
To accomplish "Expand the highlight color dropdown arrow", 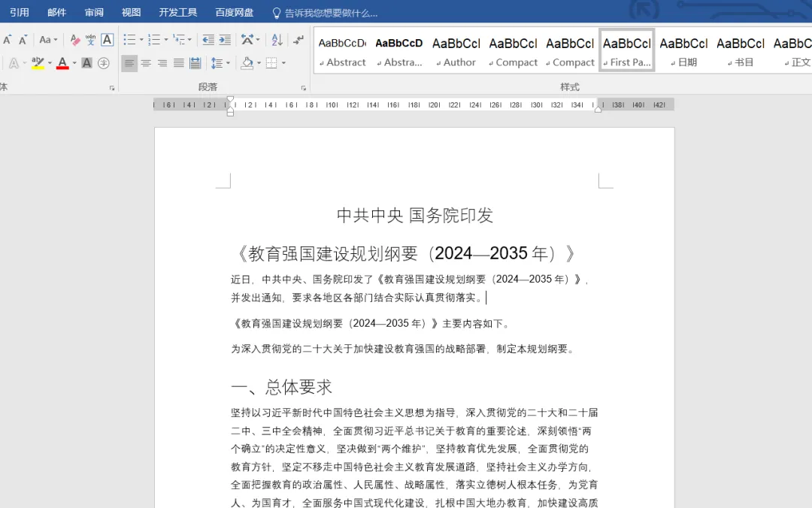I will (50, 63).
